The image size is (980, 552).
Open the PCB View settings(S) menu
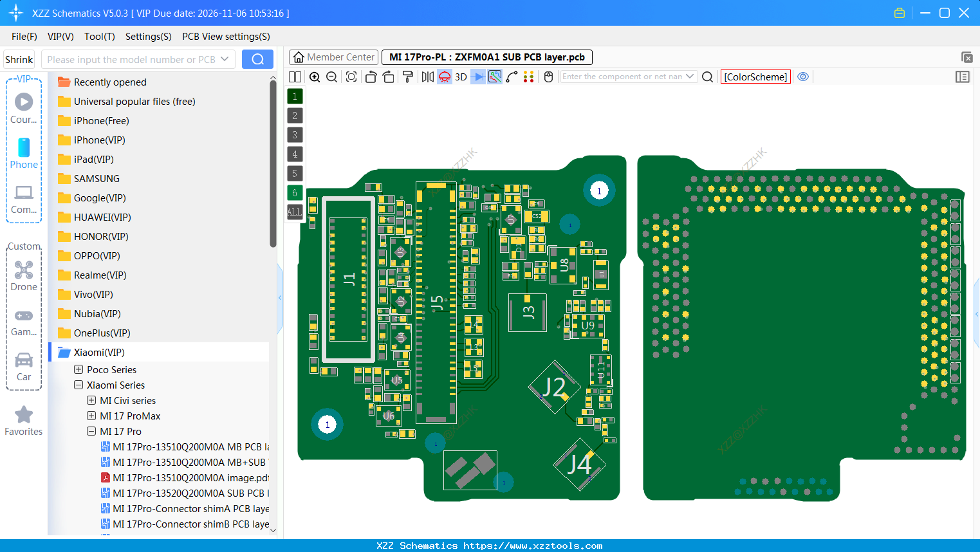pyautogui.click(x=226, y=37)
